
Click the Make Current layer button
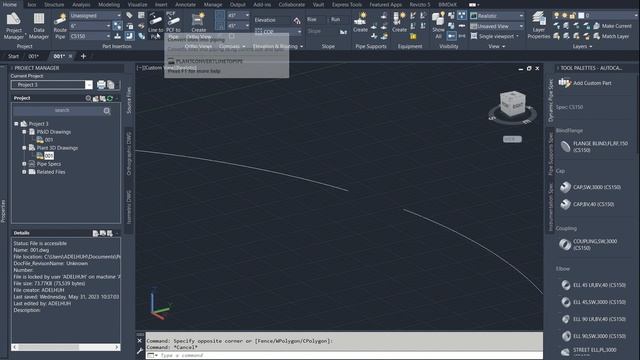(x=612, y=26)
